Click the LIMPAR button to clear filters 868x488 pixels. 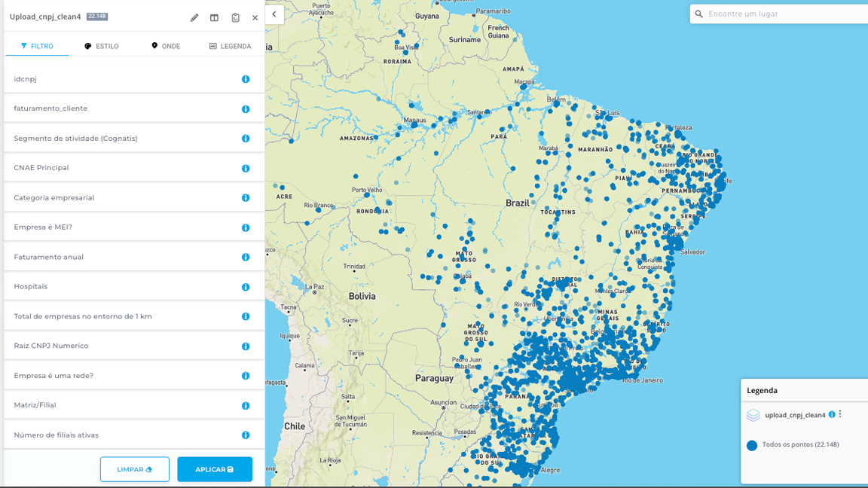(x=135, y=469)
